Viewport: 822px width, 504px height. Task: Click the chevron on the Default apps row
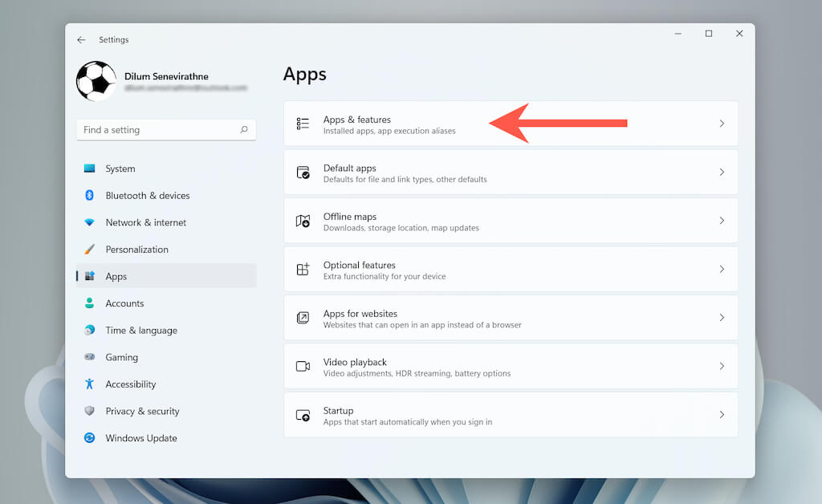tap(722, 172)
